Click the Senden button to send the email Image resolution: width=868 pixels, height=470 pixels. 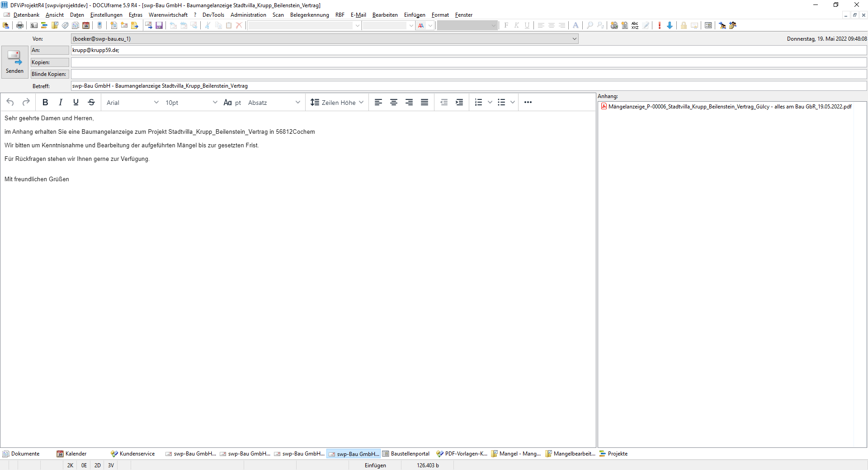tap(14, 62)
